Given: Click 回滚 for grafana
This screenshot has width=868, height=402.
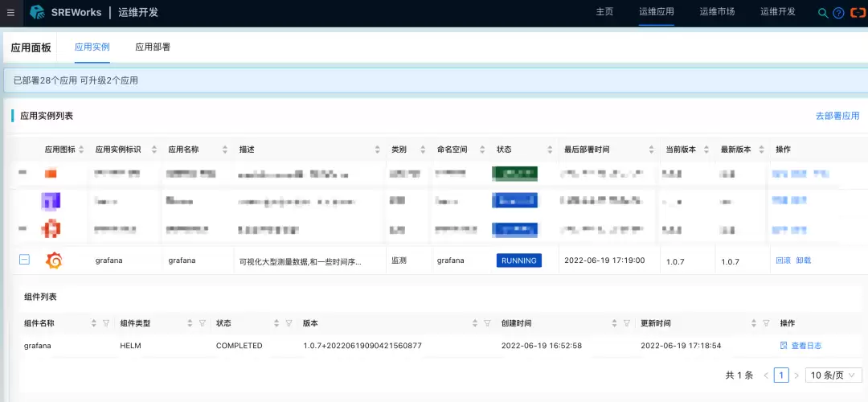Looking at the screenshot, I should coord(784,260).
